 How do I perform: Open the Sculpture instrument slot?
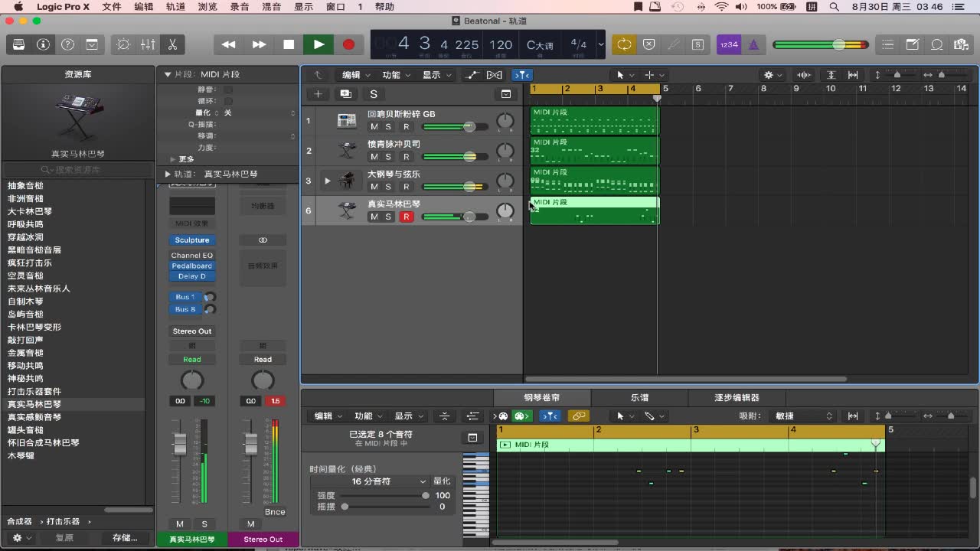click(x=191, y=240)
